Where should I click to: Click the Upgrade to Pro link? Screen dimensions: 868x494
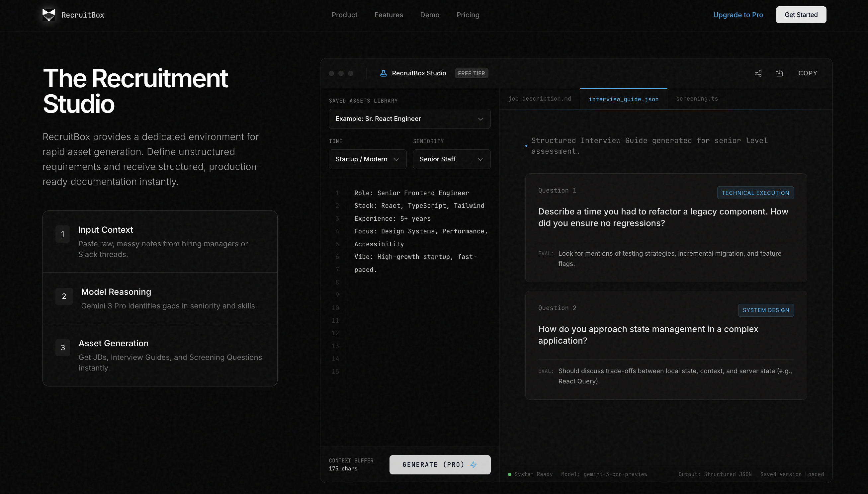[738, 15]
